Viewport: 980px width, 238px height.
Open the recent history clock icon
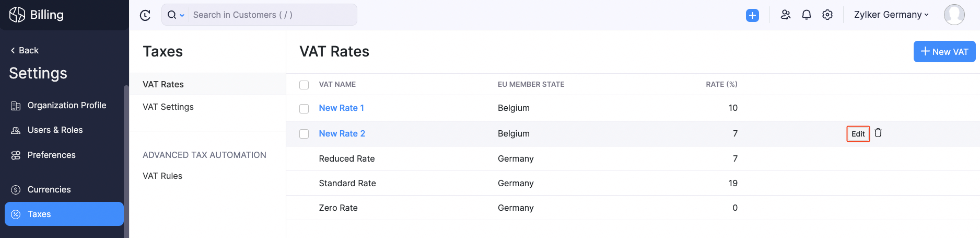click(145, 15)
